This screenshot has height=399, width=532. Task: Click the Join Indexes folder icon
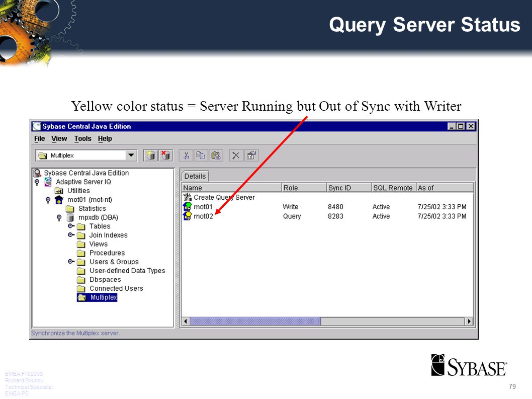pyautogui.click(x=81, y=235)
